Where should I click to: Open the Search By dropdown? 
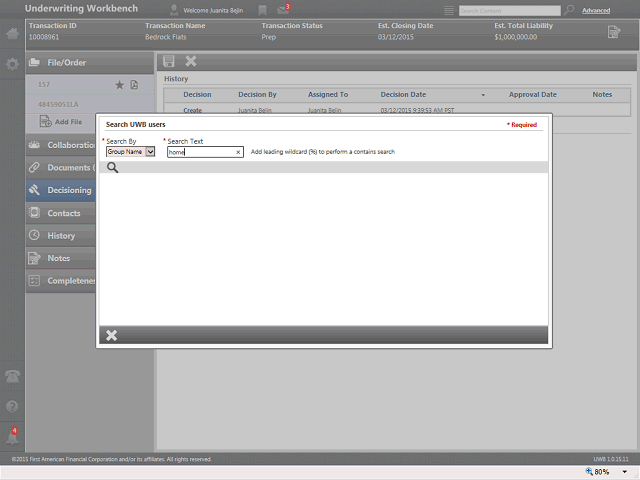pyautogui.click(x=130, y=152)
